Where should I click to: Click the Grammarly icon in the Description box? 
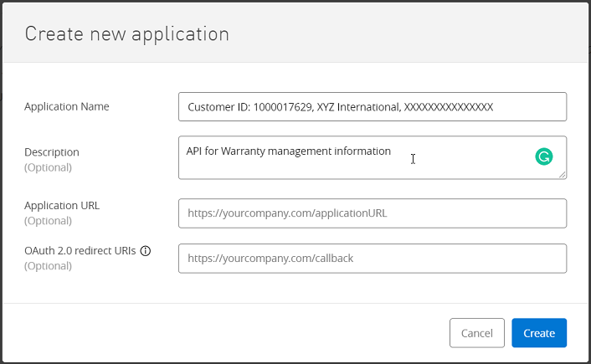tap(544, 156)
